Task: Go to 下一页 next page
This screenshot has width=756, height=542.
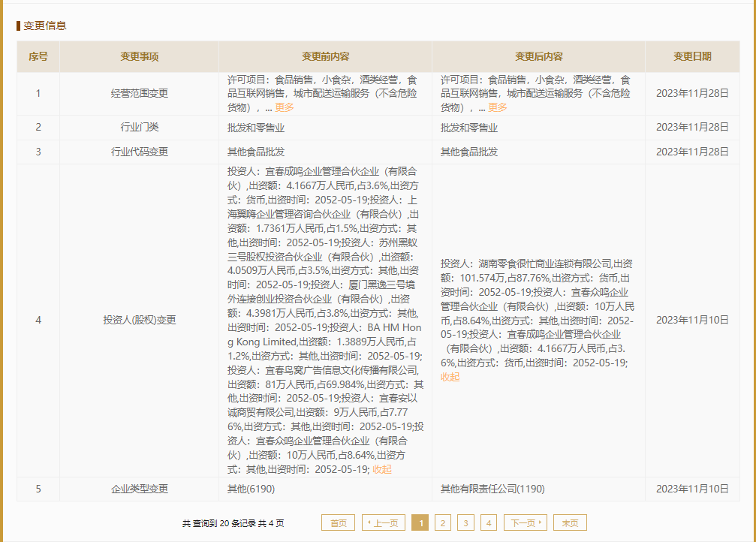Action: (x=525, y=522)
